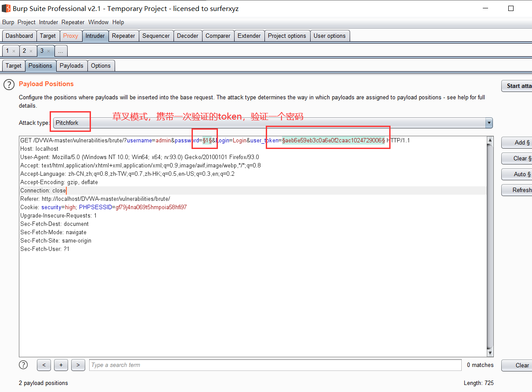Click the search help question-mark icon
532x392 pixels.
click(24, 365)
